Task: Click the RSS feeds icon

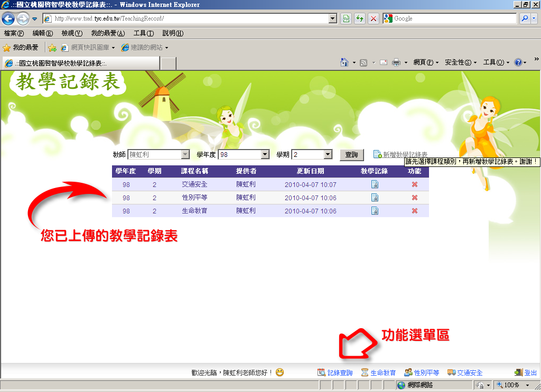Action: pyautogui.click(x=363, y=62)
